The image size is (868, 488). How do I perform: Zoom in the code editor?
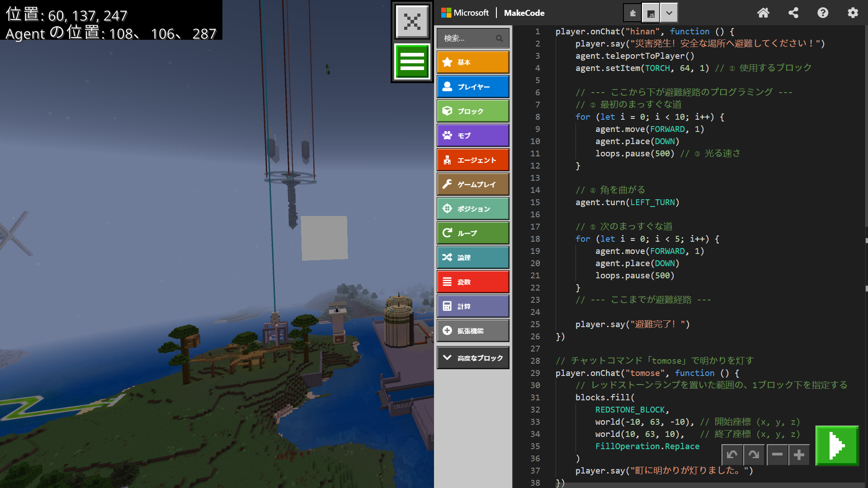799,455
